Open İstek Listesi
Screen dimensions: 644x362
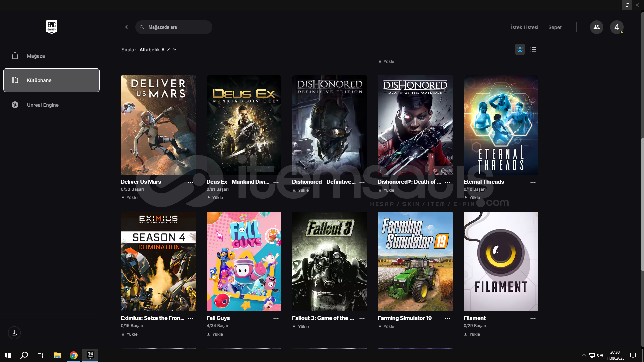tap(524, 27)
